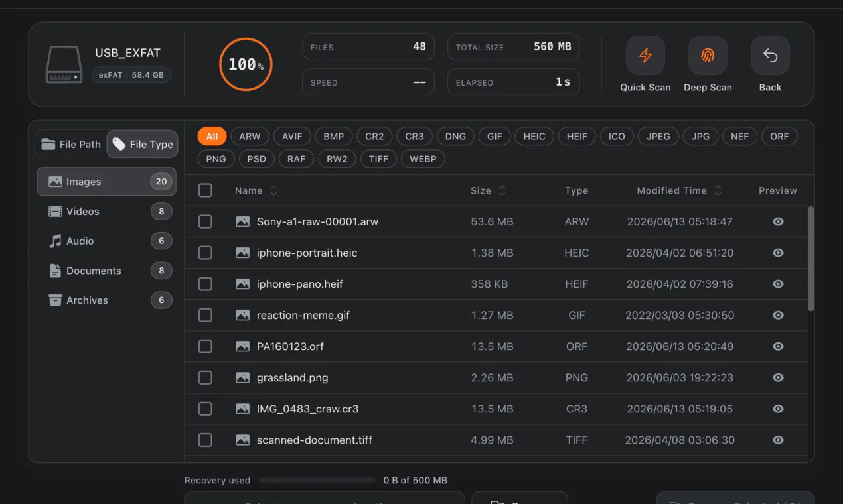Check the box for Sony-a1-raw-00001.arw
Screen dimensions: 843x504
[x=205, y=221]
